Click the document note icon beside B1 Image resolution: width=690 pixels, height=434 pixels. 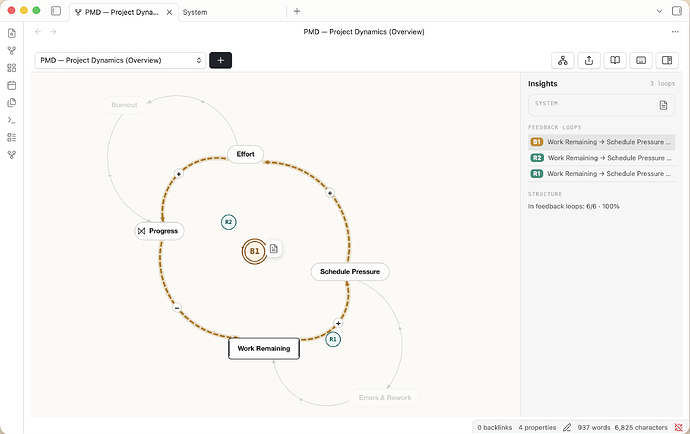pos(274,249)
